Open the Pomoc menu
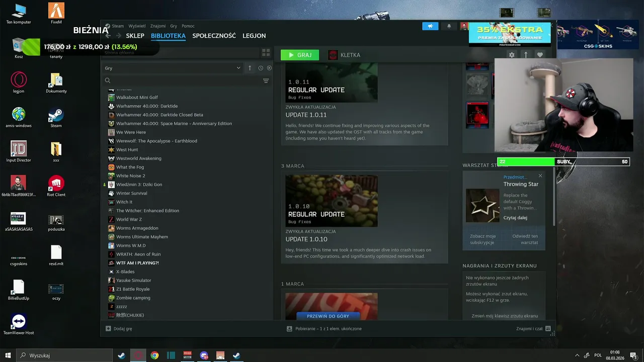 click(188, 26)
